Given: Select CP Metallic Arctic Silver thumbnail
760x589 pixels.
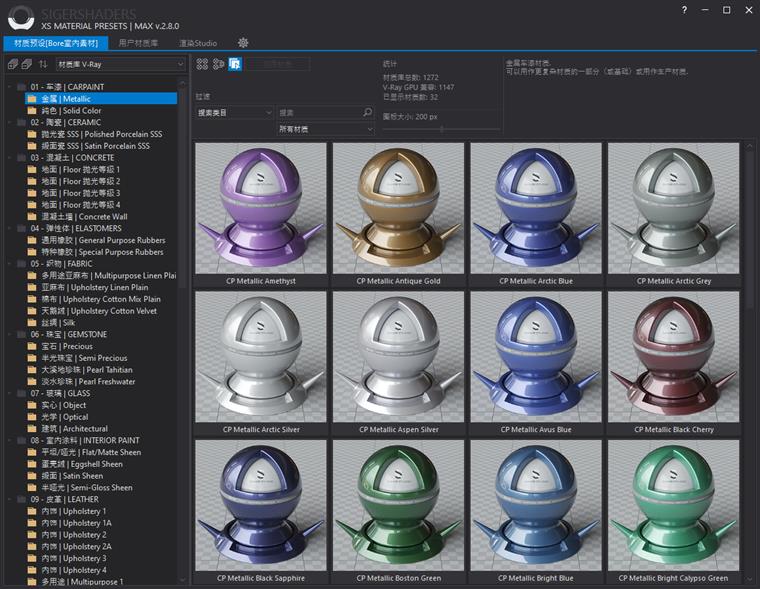Looking at the screenshot, I should pos(261,357).
